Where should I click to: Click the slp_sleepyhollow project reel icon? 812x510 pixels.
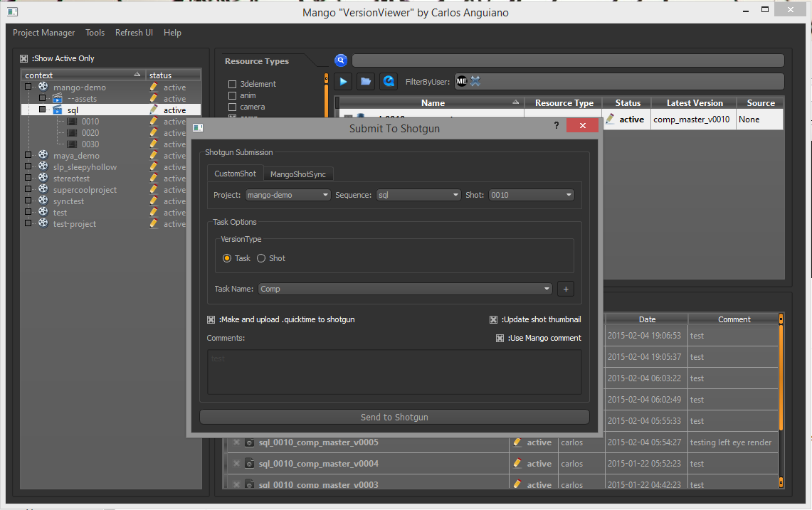(43, 166)
